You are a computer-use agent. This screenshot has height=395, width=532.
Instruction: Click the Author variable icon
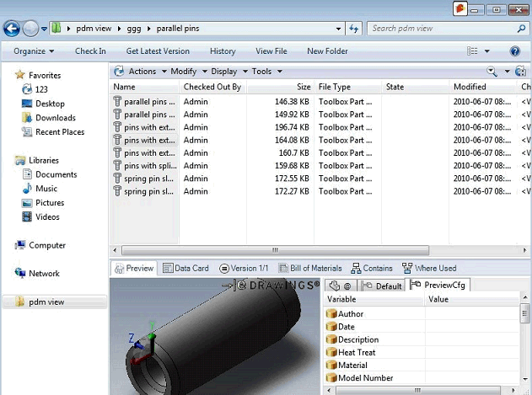click(x=331, y=314)
